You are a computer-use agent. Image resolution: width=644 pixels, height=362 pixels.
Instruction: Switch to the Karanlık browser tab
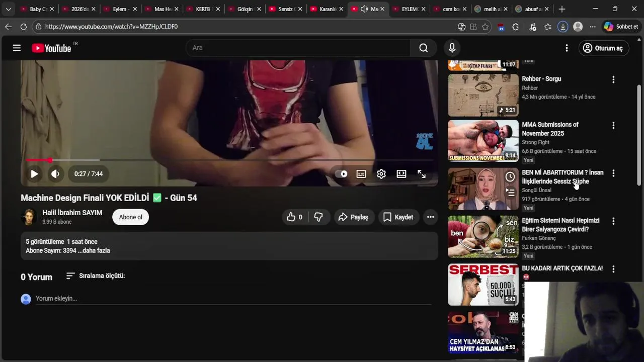[327, 9]
